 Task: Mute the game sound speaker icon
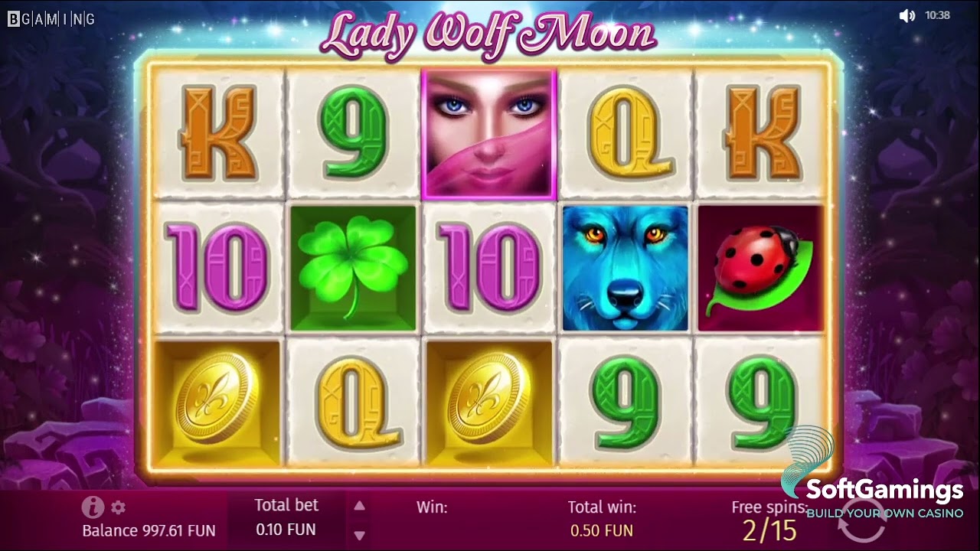pos(907,15)
